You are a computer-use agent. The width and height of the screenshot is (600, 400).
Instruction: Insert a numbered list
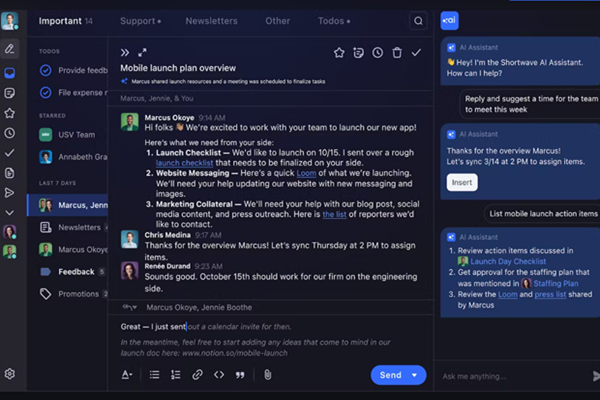coord(176,375)
